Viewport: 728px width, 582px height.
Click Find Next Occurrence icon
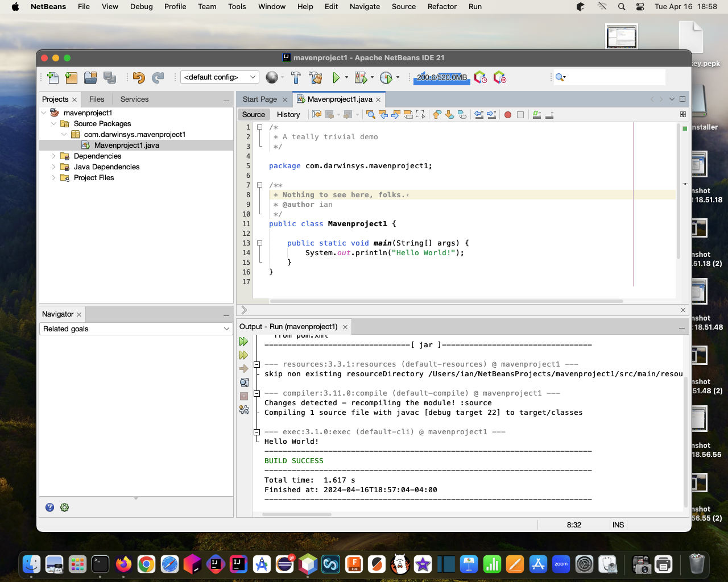tap(396, 115)
